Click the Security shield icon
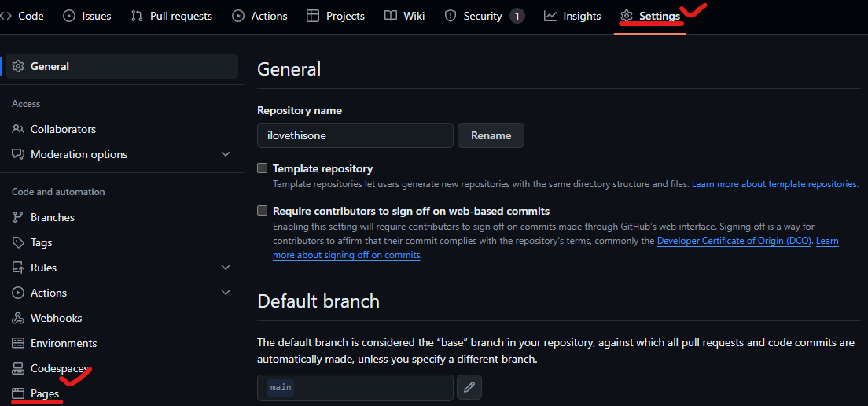Viewport: 868px width, 406px height. click(x=451, y=16)
